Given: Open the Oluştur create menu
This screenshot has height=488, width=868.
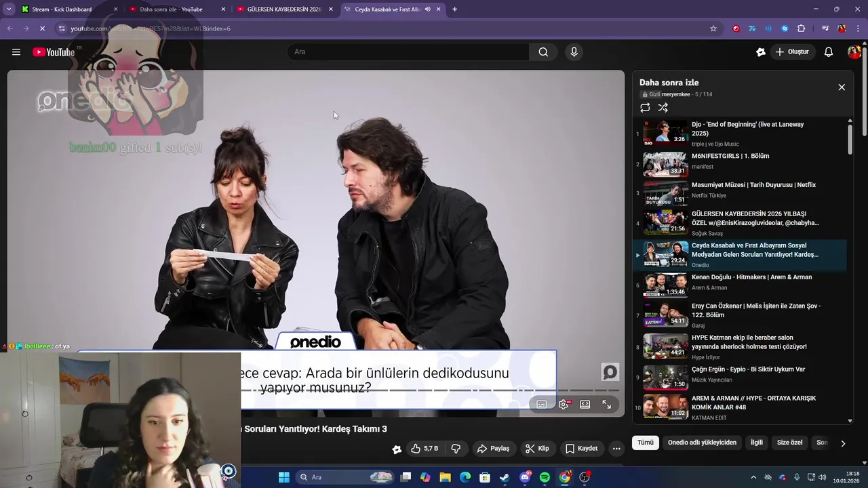Looking at the screenshot, I should 792,52.
